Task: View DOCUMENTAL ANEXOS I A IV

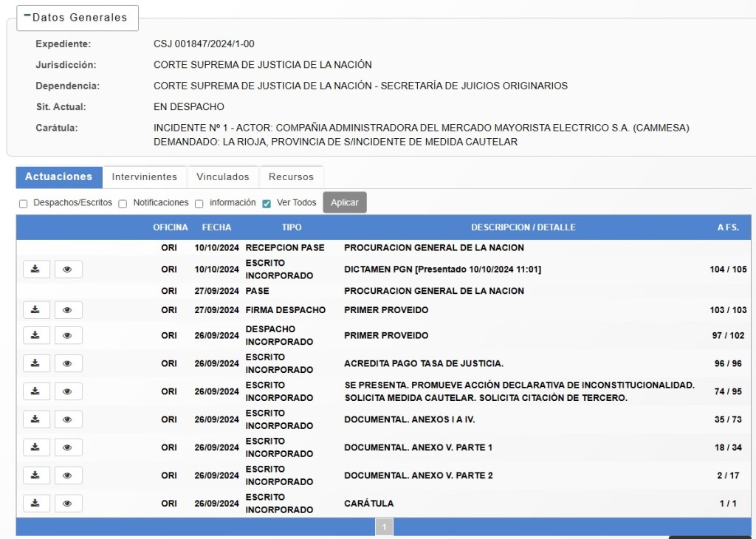Action: pyautogui.click(x=68, y=419)
